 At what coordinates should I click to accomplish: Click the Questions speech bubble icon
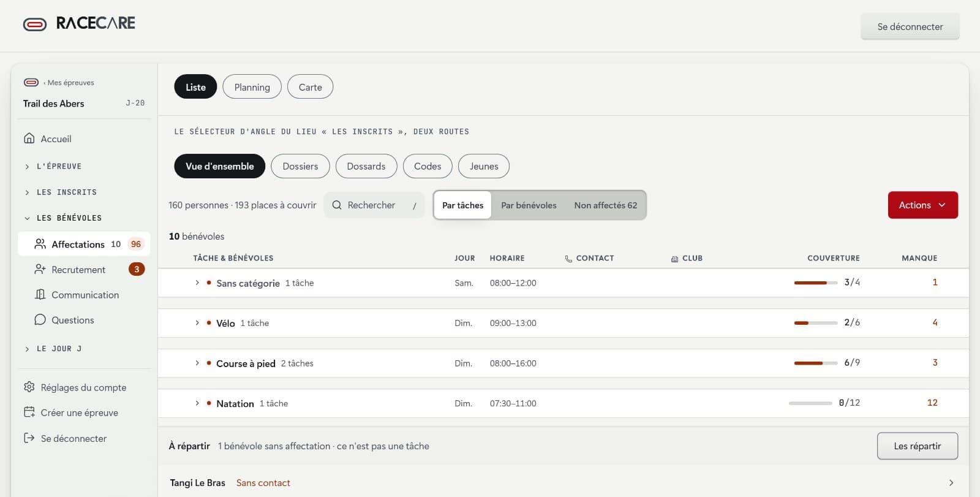(40, 320)
